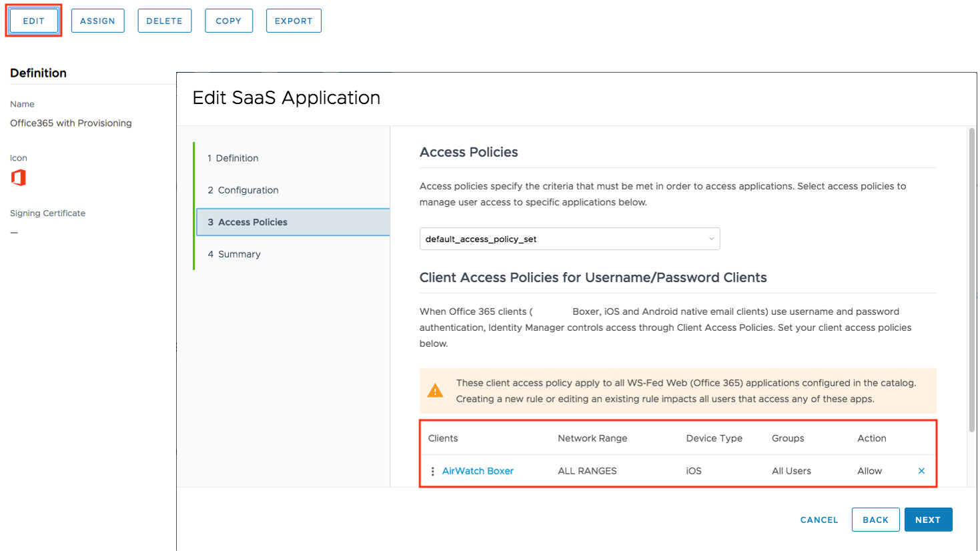Cancel editing the SaaS application
This screenshot has height=551, width=980.
tap(819, 520)
